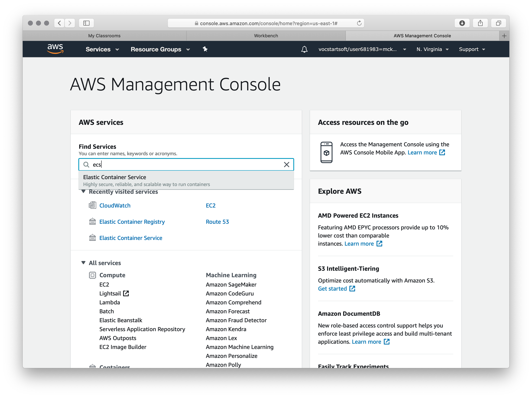Toggle the Safari sidebar button
532x398 pixels.
[x=86, y=23]
